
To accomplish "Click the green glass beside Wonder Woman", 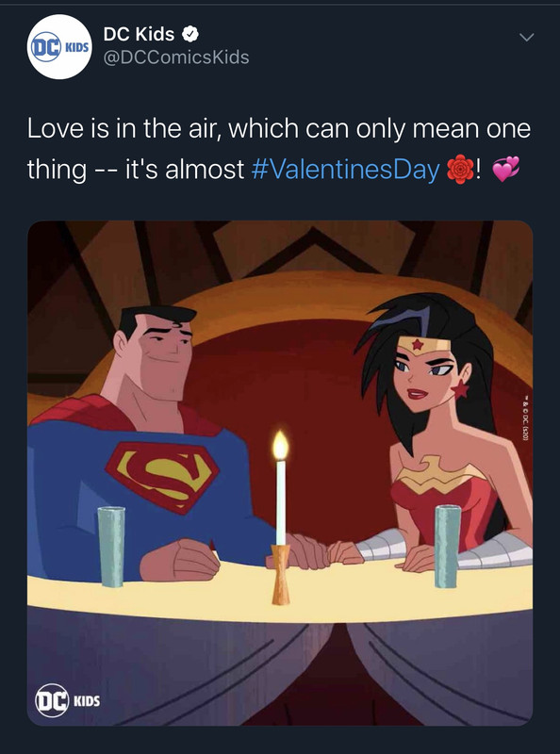I will point(447,547).
